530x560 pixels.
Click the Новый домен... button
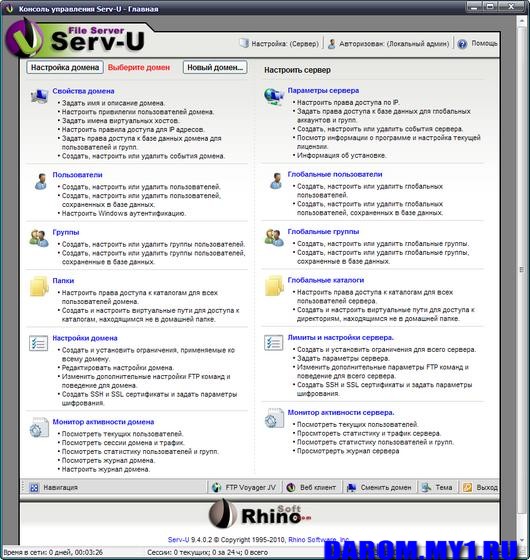click(x=215, y=67)
